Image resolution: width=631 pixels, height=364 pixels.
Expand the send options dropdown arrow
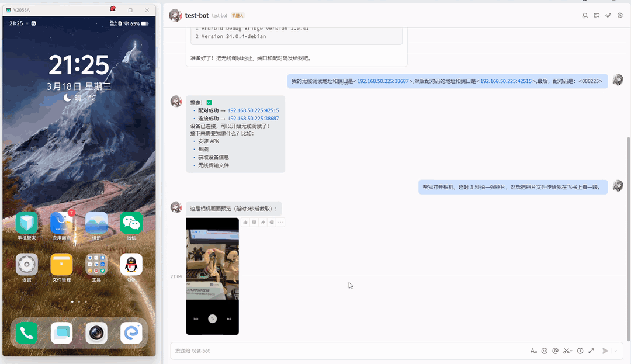[x=615, y=351]
